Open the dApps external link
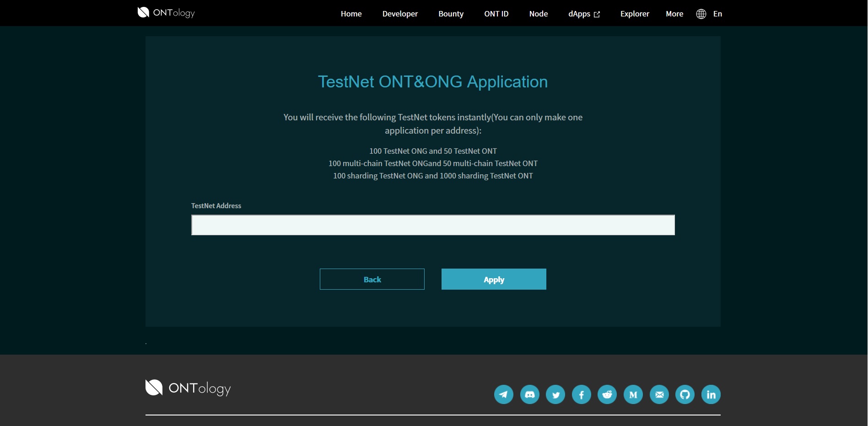 [584, 14]
